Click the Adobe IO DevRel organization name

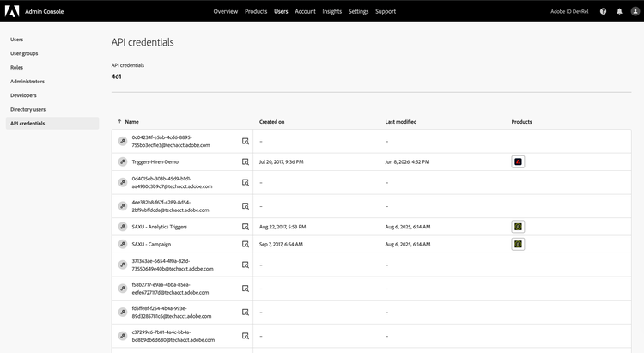click(569, 11)
